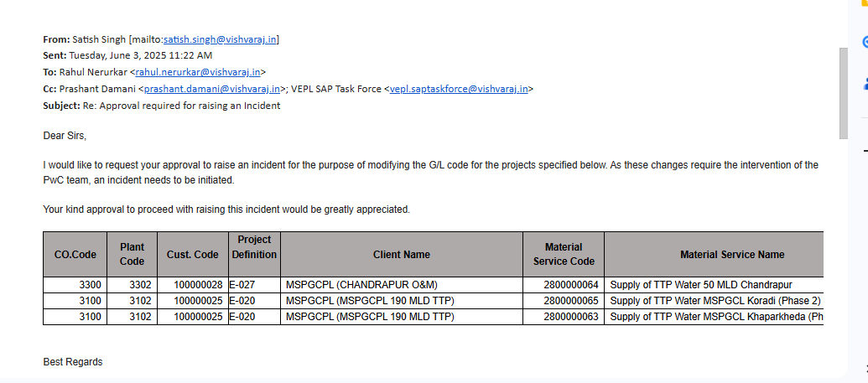The image size is (868, 383).
Task: Click the satish.singh@vishvaraj.in sender link
Action: (220, 39)
